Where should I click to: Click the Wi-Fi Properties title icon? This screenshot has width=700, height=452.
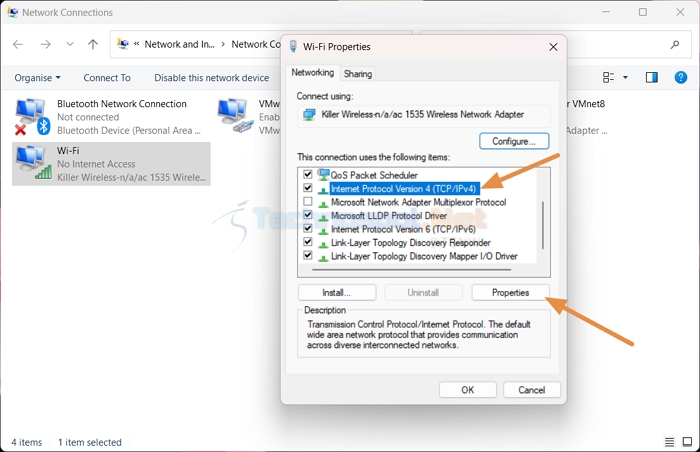click(293, 46)
